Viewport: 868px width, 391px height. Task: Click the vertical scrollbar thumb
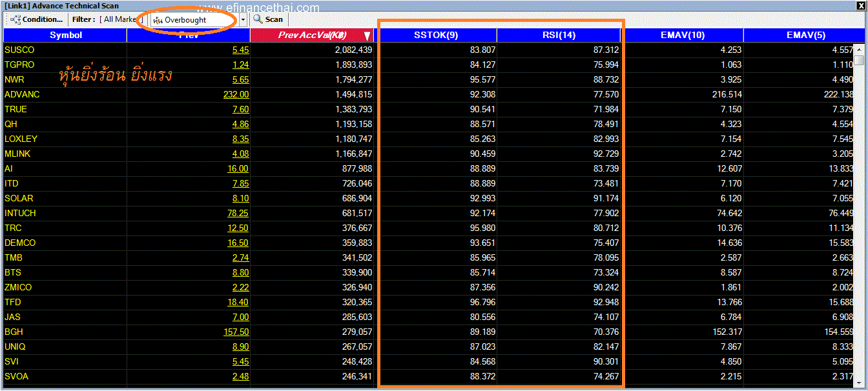click(859, 61)
